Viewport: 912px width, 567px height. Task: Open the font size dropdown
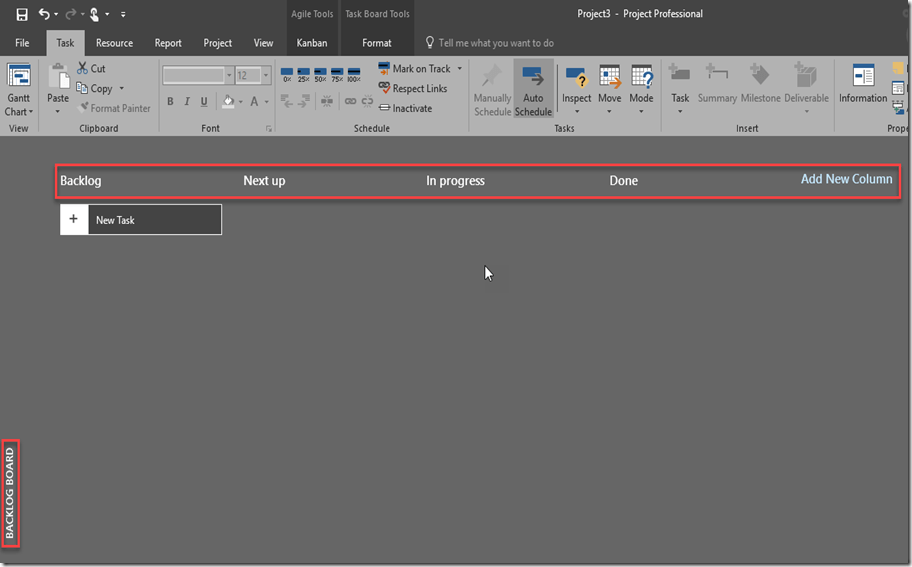[x=266, y=76]
